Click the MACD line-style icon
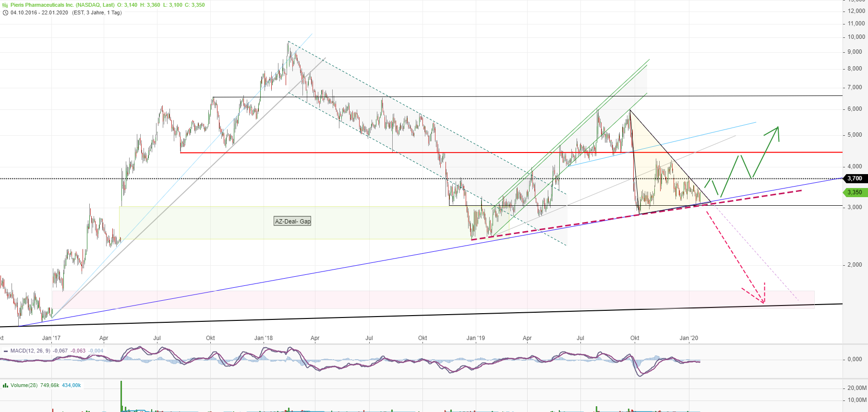 [5, 351]
